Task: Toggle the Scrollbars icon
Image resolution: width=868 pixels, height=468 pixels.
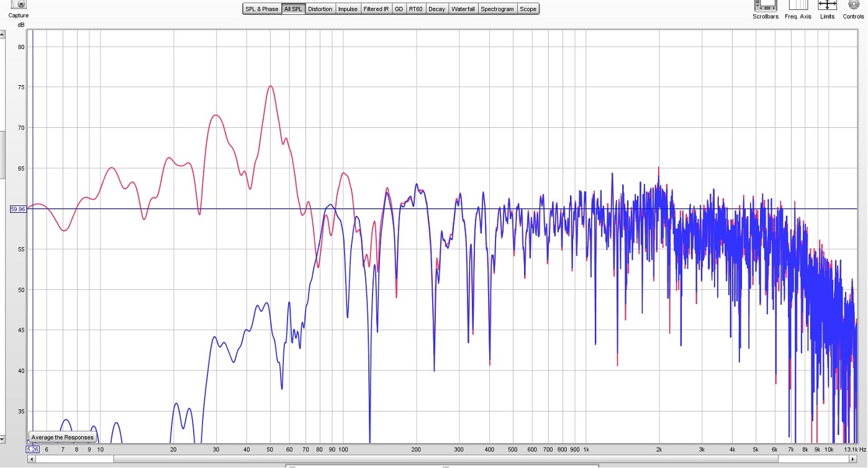Action: tap(766, 5)
